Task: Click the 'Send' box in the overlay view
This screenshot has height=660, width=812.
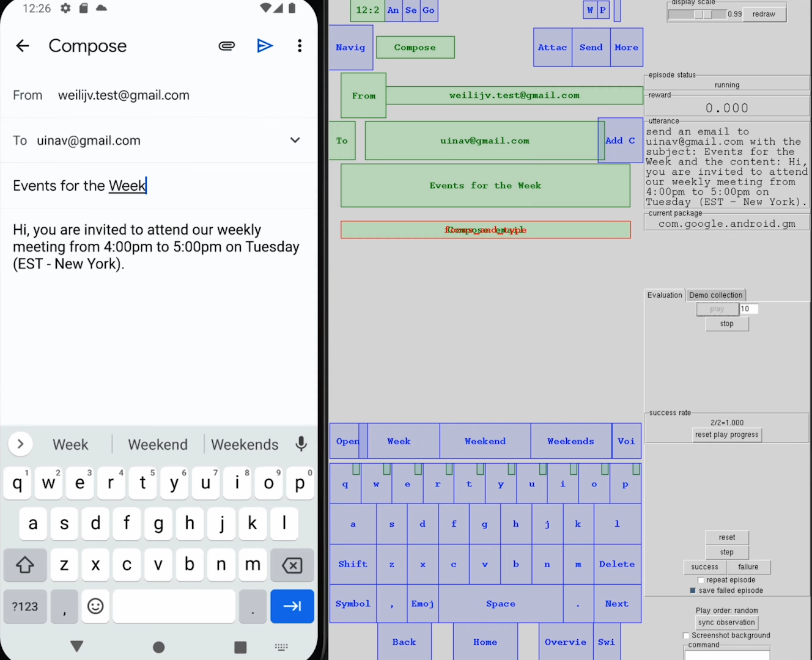Action: pos(591,47)
